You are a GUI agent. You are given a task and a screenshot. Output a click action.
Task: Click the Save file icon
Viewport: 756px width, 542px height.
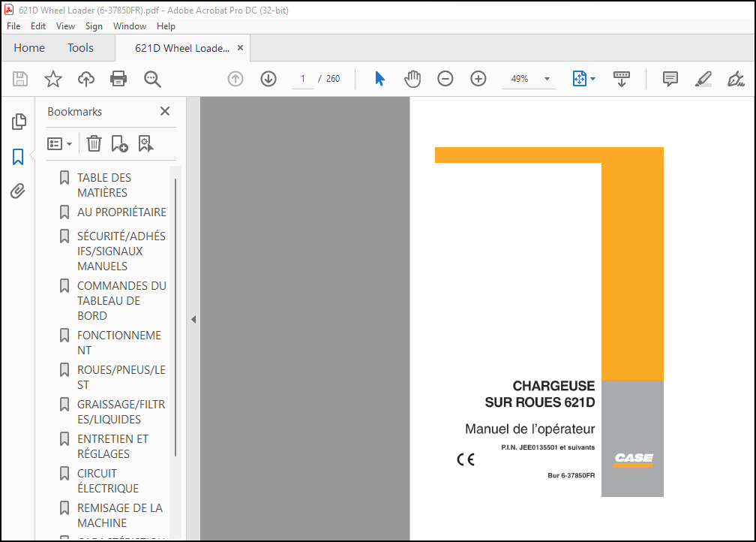coord(20,79)
